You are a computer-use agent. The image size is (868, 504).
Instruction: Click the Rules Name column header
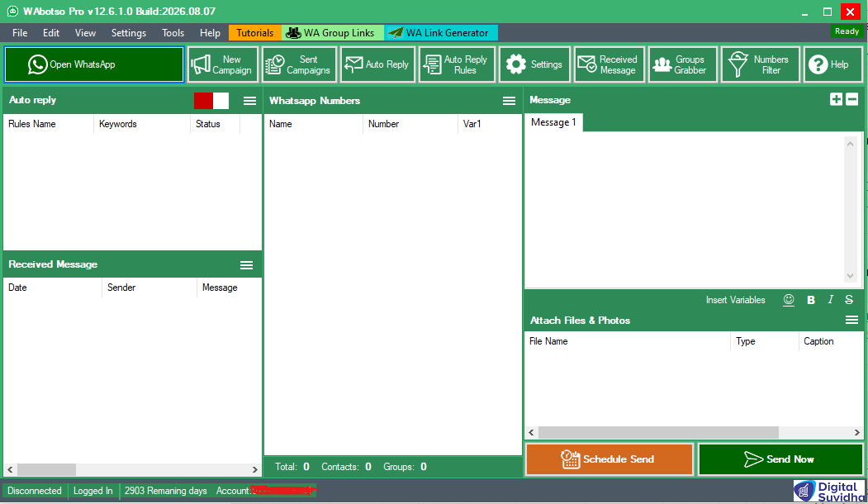coord(49,124)
